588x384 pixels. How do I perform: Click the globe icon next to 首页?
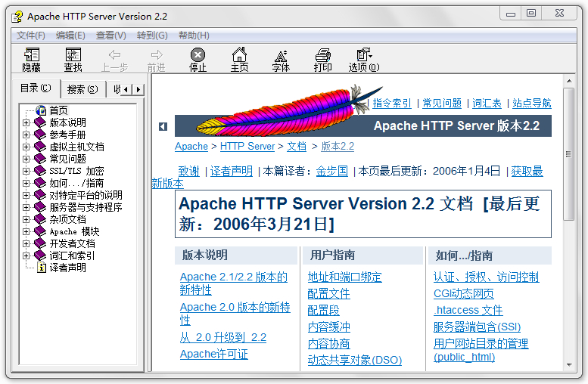click(41, 110)
